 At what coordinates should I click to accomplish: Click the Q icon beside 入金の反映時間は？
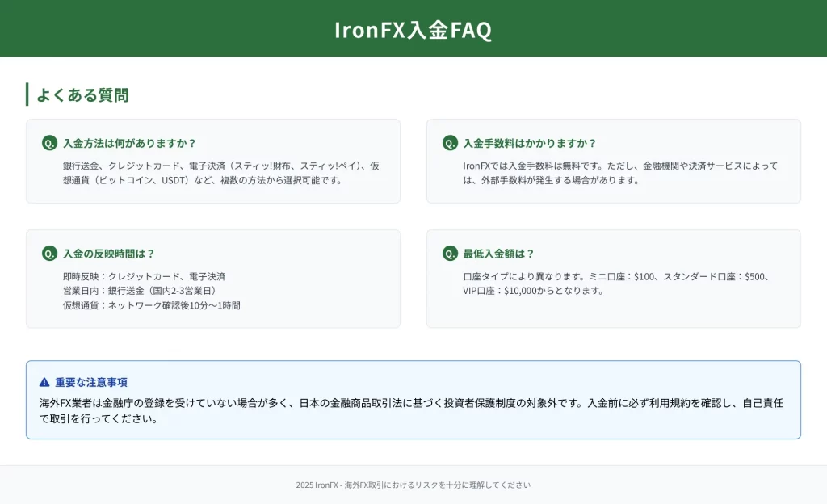(49, 254)
